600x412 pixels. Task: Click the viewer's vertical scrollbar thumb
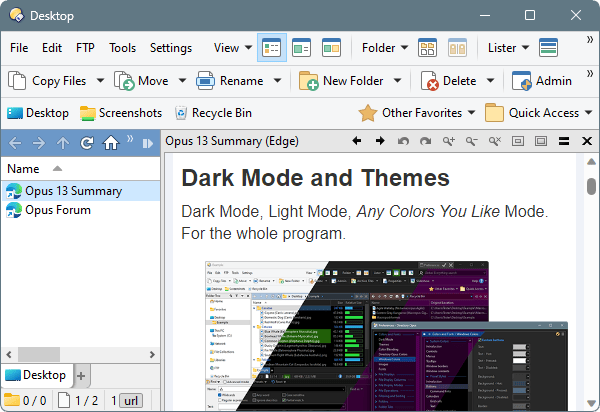(x=591, y=186)
